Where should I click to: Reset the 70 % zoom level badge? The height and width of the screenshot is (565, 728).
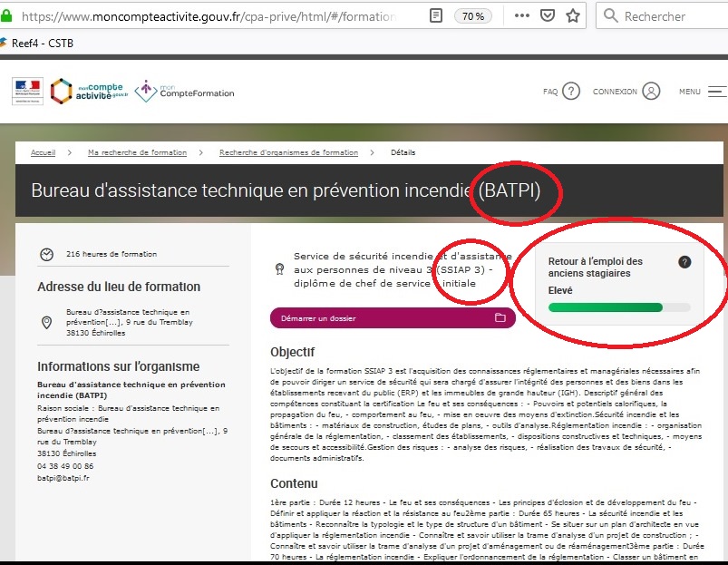pos(473,16)
